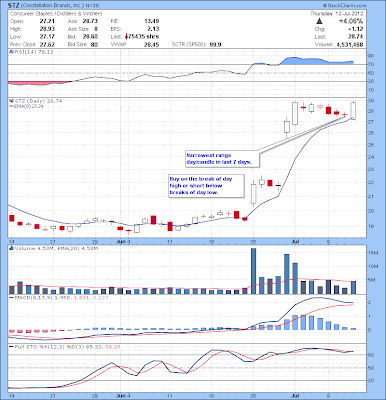Click the Ask Size value 8
386x400 pixels.
96,29
